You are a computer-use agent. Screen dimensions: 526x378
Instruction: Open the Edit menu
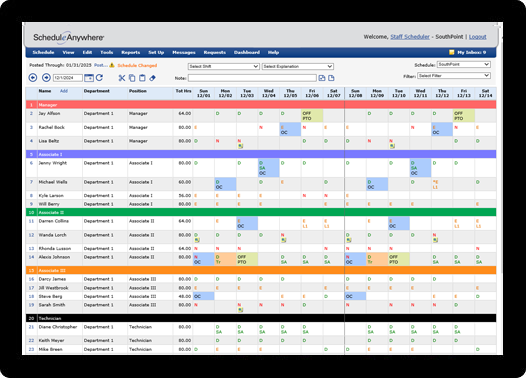pyautogui.click(x=87, y=52)
